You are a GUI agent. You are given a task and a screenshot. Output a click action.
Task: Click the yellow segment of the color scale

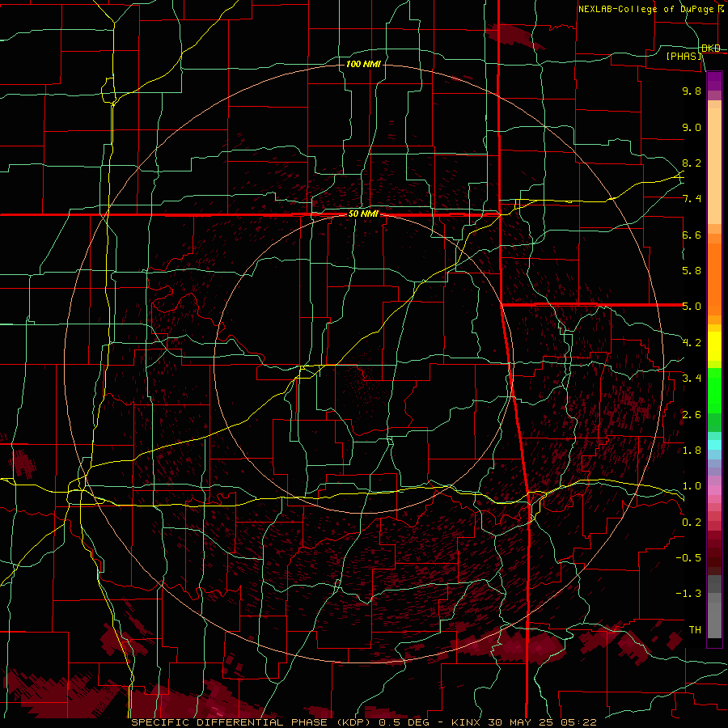(714, 346)
